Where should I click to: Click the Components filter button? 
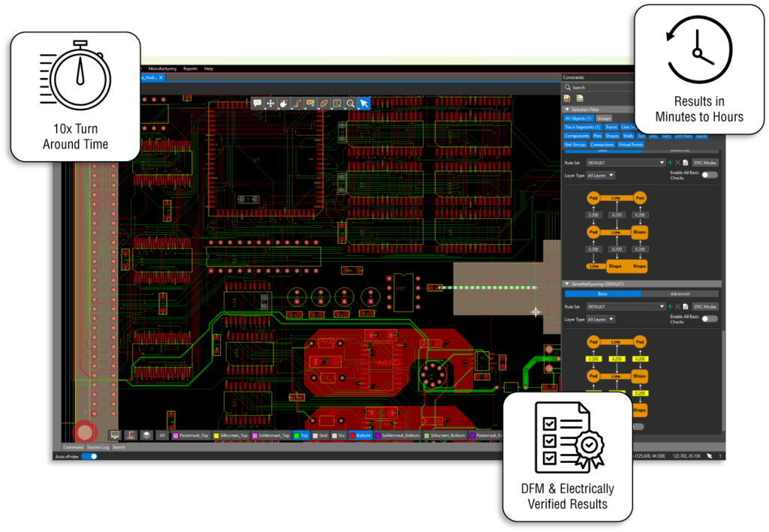coord(577,136)
